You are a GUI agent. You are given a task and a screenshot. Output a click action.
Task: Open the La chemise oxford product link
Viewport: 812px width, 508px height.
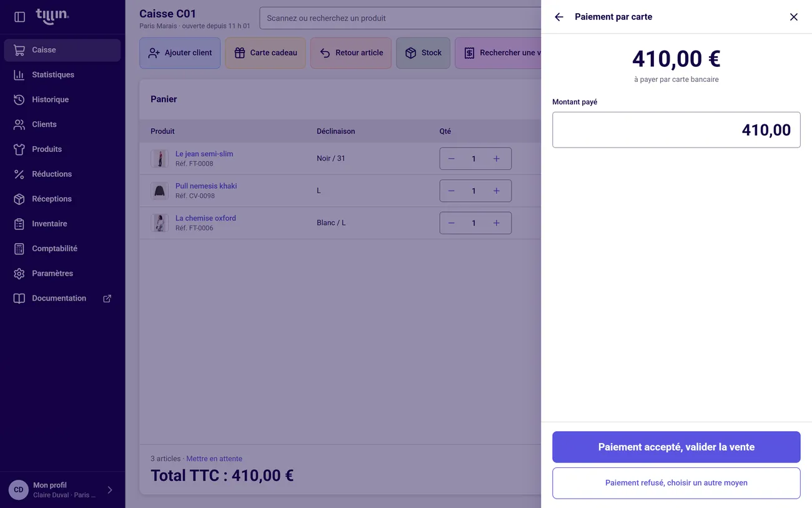click(205, 218)
